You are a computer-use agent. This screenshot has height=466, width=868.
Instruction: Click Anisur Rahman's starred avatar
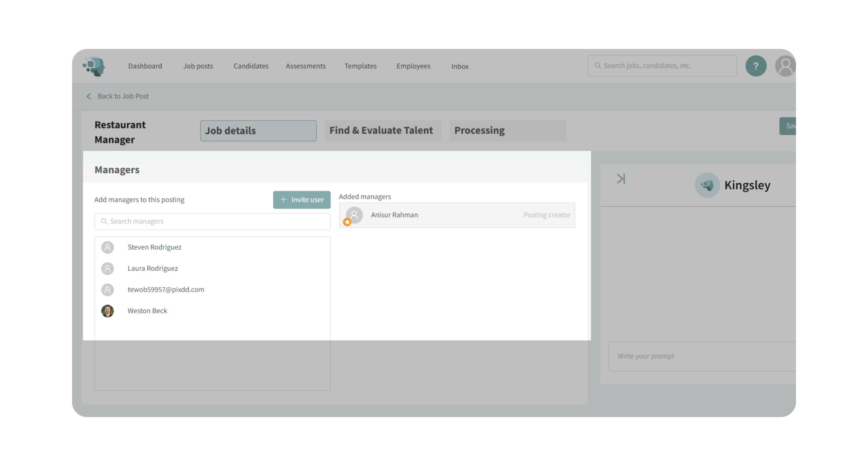[x=354, y=215]
